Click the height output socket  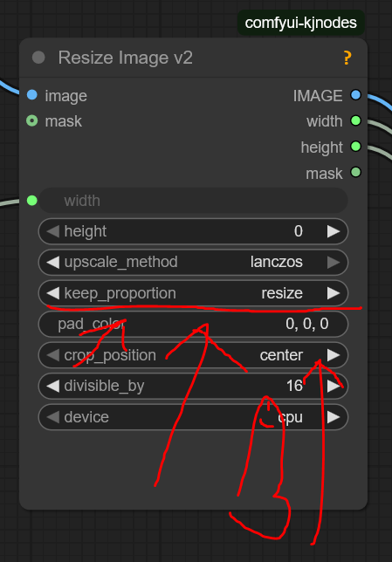355,147
